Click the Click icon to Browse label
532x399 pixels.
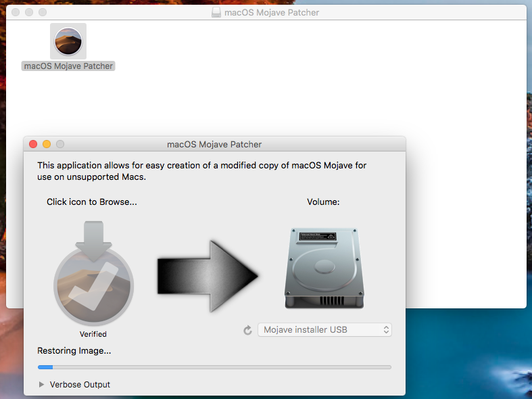click(92, 202)
